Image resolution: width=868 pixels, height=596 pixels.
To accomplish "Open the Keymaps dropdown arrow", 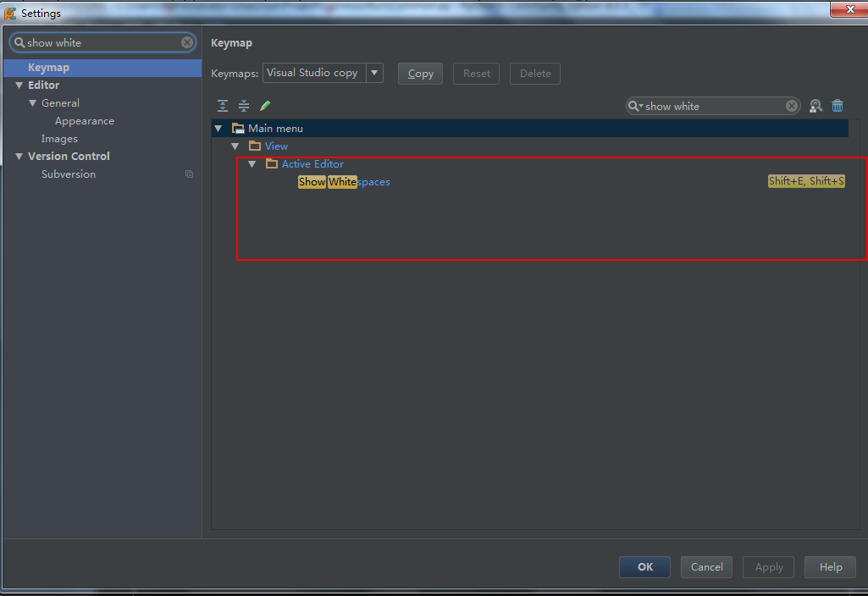I will point(374,73).
